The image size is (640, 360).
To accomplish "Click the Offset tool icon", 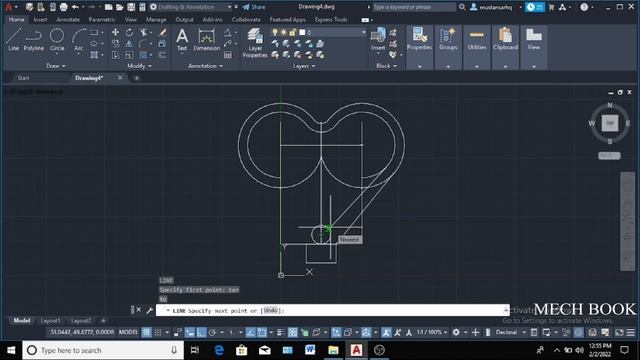I will point(162,55).
